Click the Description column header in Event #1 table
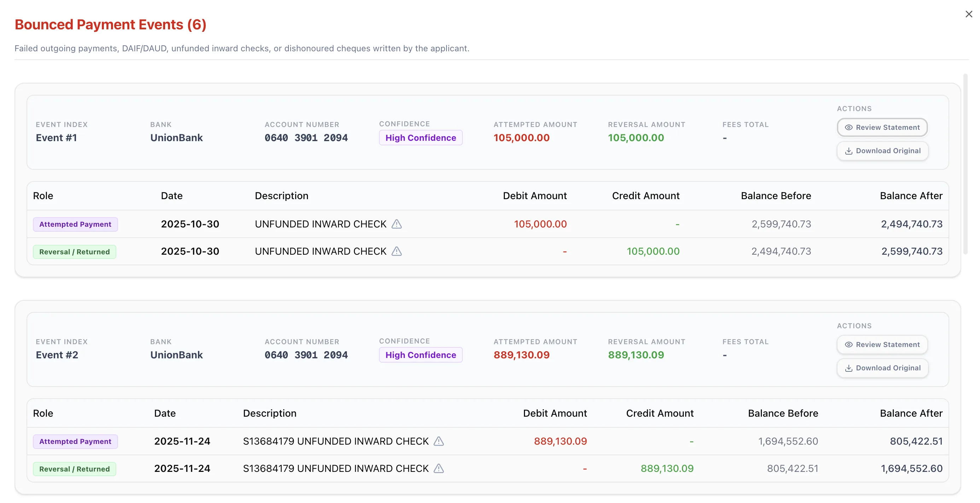The height and width of the screenshot is (503, 980). point(281,196)
